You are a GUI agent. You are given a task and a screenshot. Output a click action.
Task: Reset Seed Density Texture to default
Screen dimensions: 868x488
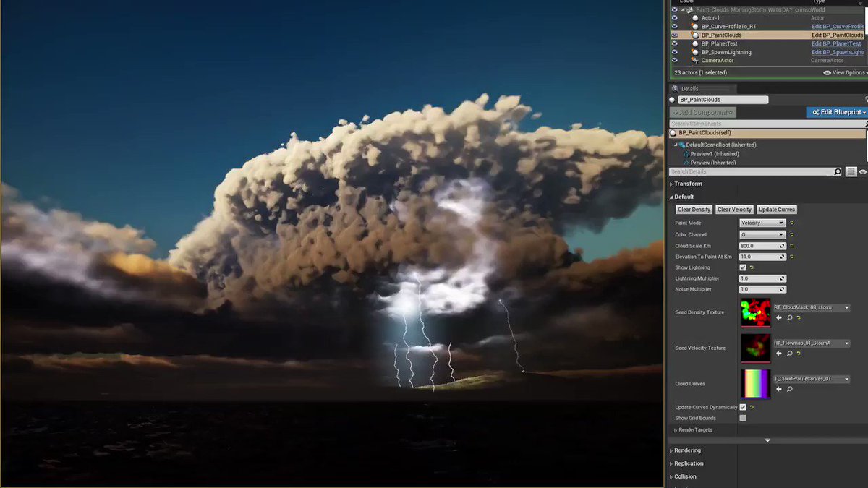point(799,317)
